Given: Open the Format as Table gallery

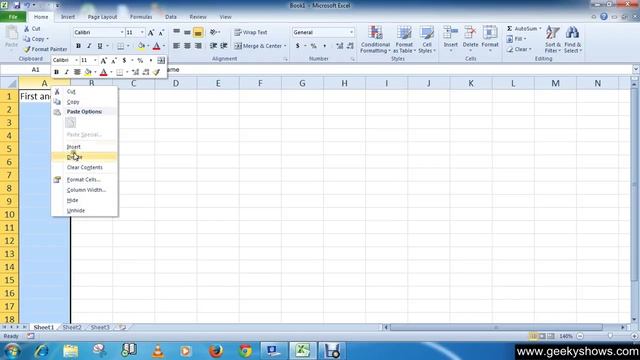Looking at the screenshot, I should (404, 39).
